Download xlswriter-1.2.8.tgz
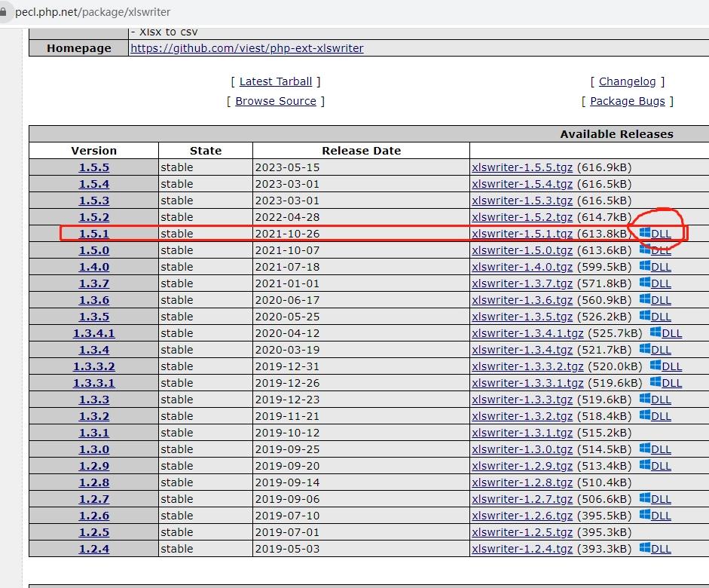 coord(522,482)
